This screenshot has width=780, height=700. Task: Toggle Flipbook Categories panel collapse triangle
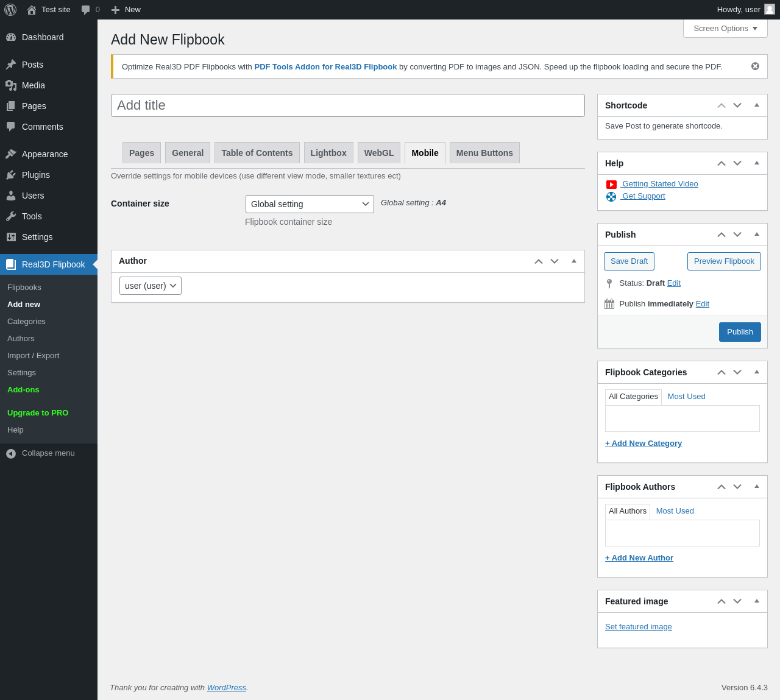click(757, 372)
